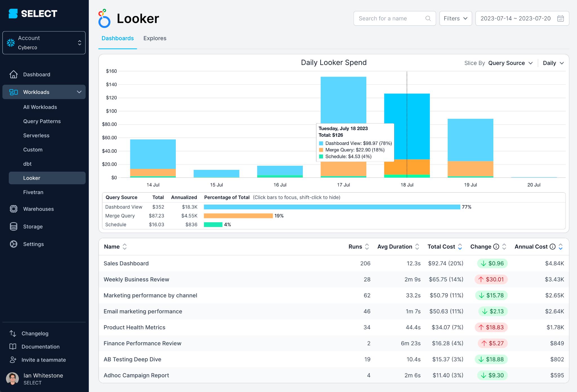
Task: Open the Storage page
Action: point(33,227)
